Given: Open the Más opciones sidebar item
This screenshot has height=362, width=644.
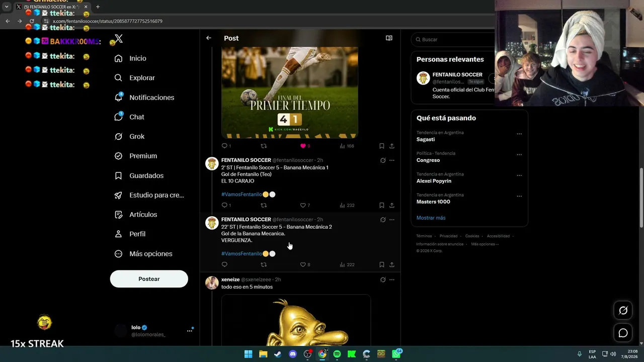Looking at the screenshot, I should click(144, 254).
